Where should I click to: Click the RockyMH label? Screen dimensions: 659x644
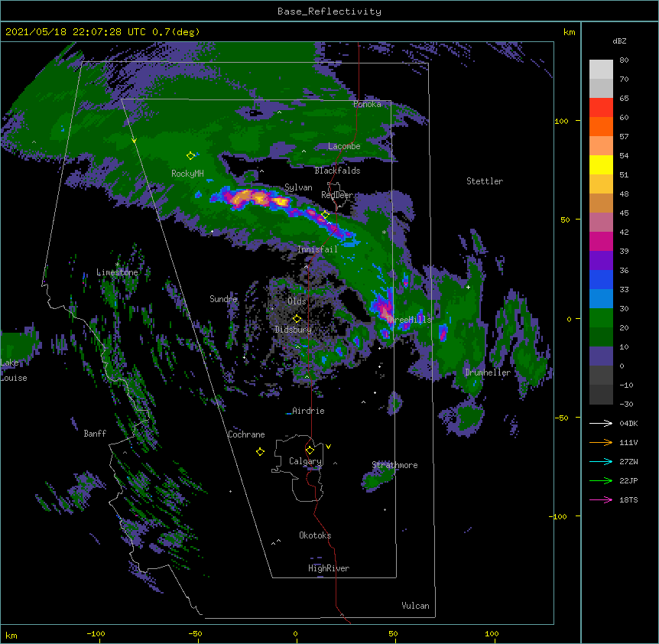click(187, 174)
